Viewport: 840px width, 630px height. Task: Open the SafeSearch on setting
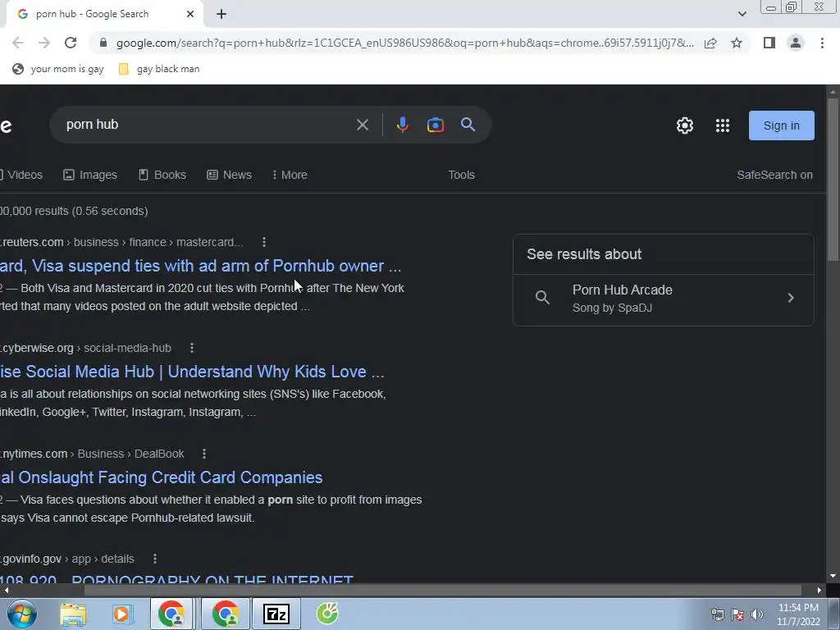[x=774, y=175]
